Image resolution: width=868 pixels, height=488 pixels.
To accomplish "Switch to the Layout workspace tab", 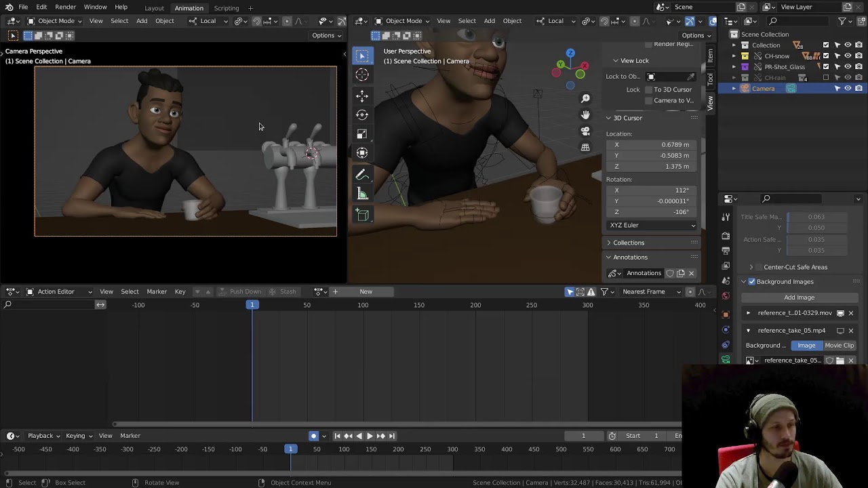I will (x=154, y=8).
